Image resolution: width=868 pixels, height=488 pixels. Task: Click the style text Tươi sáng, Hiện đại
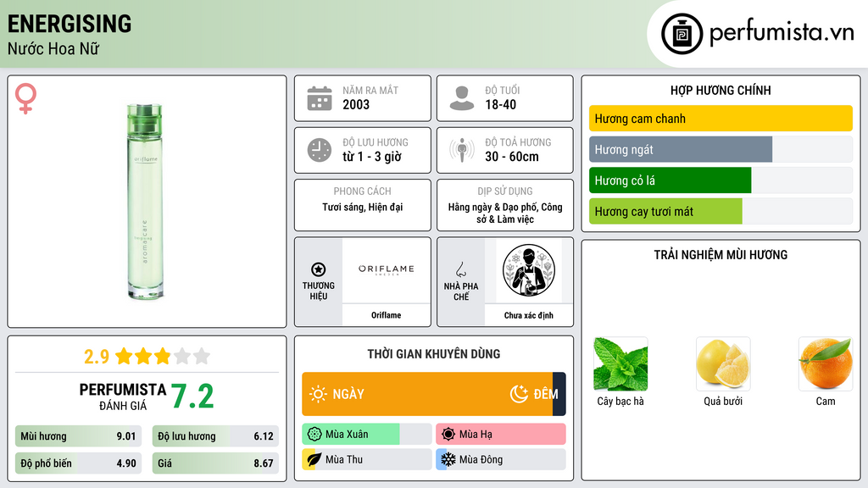tap(363, 207)
